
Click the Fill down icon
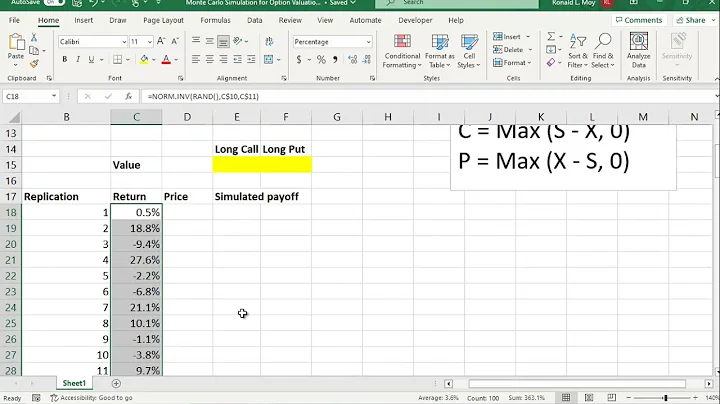[551, 50]
